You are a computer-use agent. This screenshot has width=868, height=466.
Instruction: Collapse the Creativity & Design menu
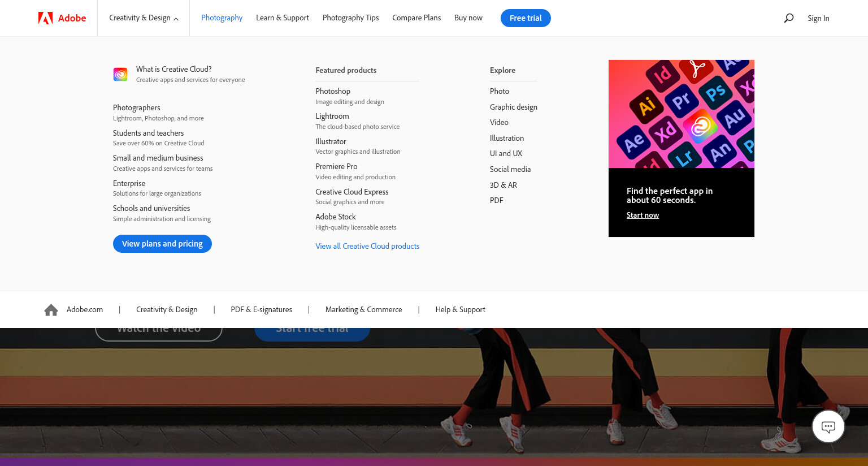[144, 18]
